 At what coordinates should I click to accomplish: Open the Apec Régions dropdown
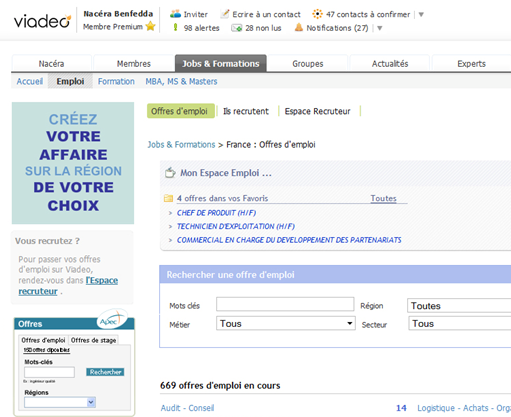click(60, 402)
